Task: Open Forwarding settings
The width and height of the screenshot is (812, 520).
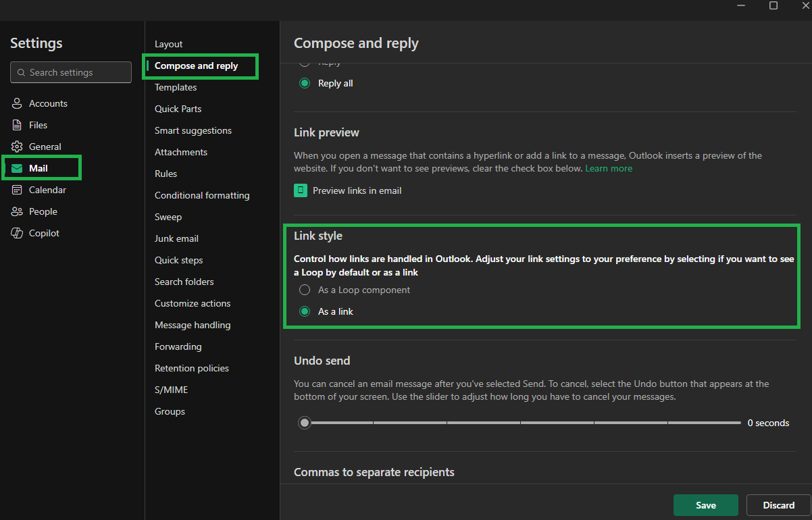Action: pos(178,346)
